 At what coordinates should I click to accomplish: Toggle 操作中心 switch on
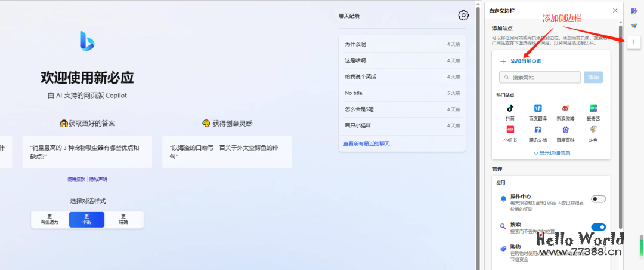[599, 199]
